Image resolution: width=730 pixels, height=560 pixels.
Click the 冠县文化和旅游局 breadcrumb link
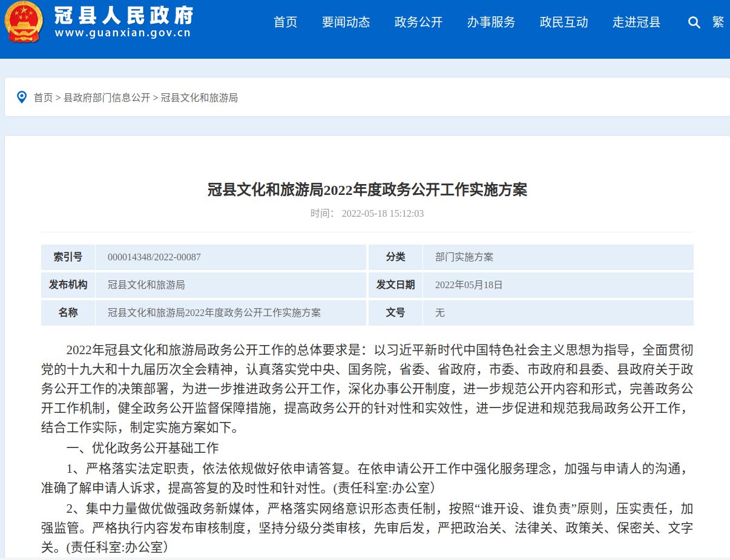coord(199,97)
